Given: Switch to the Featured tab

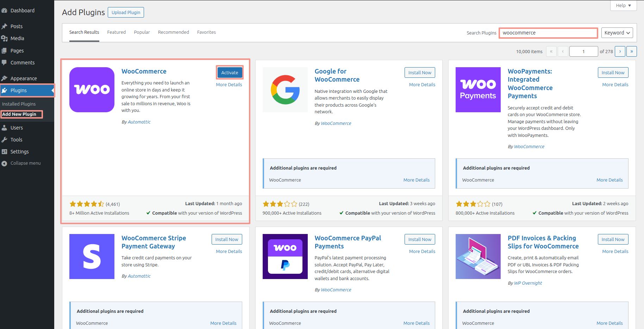Looking at the screenshot, I should pos(117,32).
